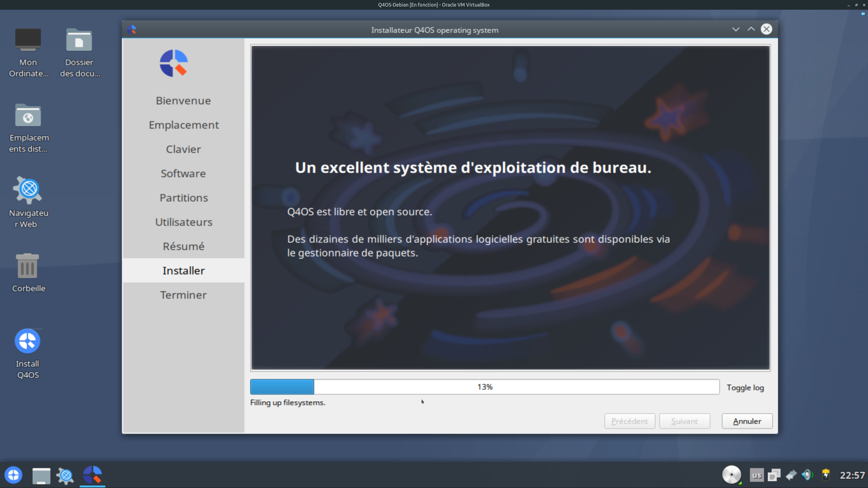Open the Q4OS start menu in taskbar
This screenshot has height=488, width=868.
click(x=14, y=475)
